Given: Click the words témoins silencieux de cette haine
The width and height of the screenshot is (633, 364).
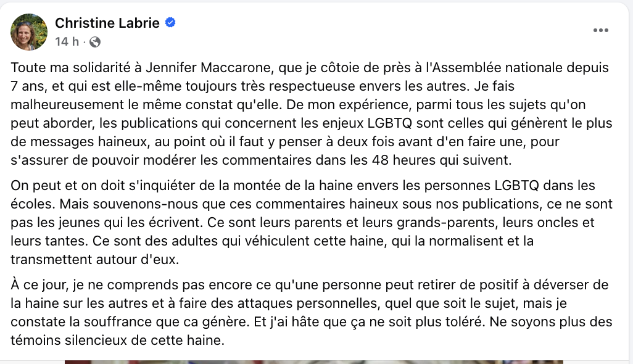Looking at the screenshot, I should (117, 340).
